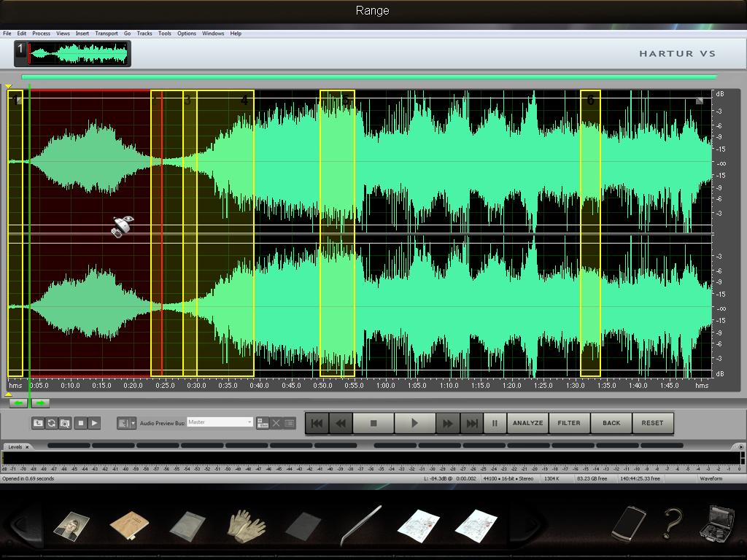The width and height of the screenshot is (747, 560).
Task: Click the Waveform label in status bar
Action: pos(711,478)
